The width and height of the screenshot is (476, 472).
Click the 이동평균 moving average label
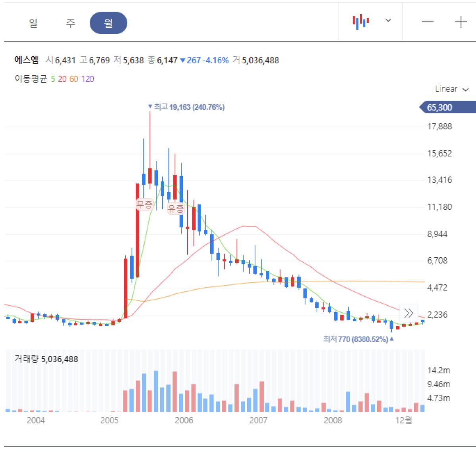coord(31,79)
